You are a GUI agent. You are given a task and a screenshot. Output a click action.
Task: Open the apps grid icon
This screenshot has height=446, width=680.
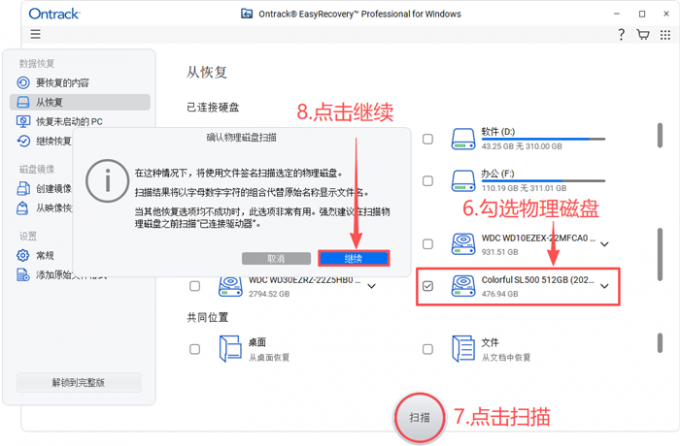point(665,35)
